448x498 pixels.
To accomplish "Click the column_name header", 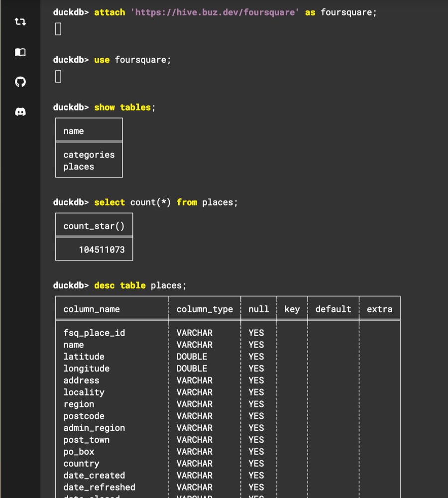I will pos(92,309).
